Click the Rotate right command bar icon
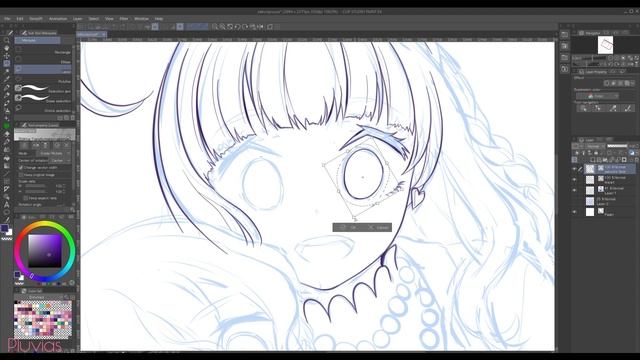Viewport: 640px width, 360px height. (245, 27)
